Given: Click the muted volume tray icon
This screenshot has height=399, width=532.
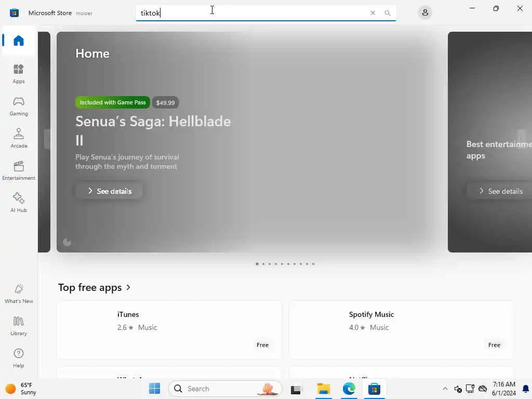Looking at the screenshot, I should tap(458, 389).
